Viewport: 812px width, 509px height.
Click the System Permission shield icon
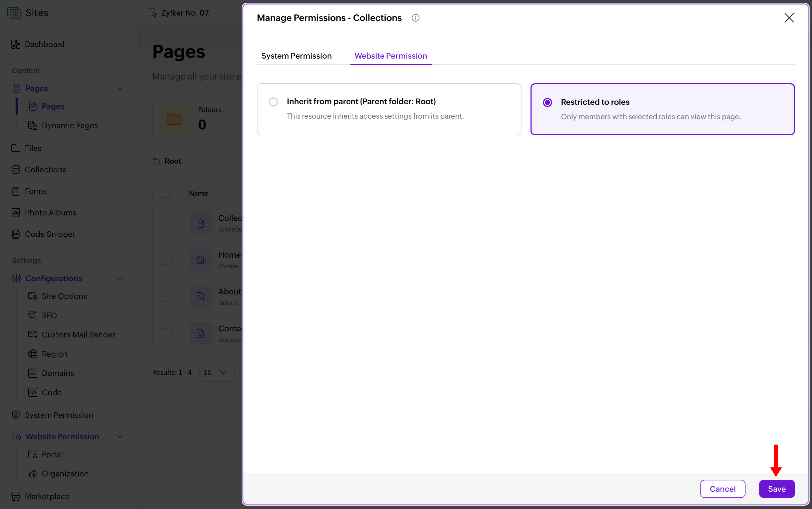(16, 415)
